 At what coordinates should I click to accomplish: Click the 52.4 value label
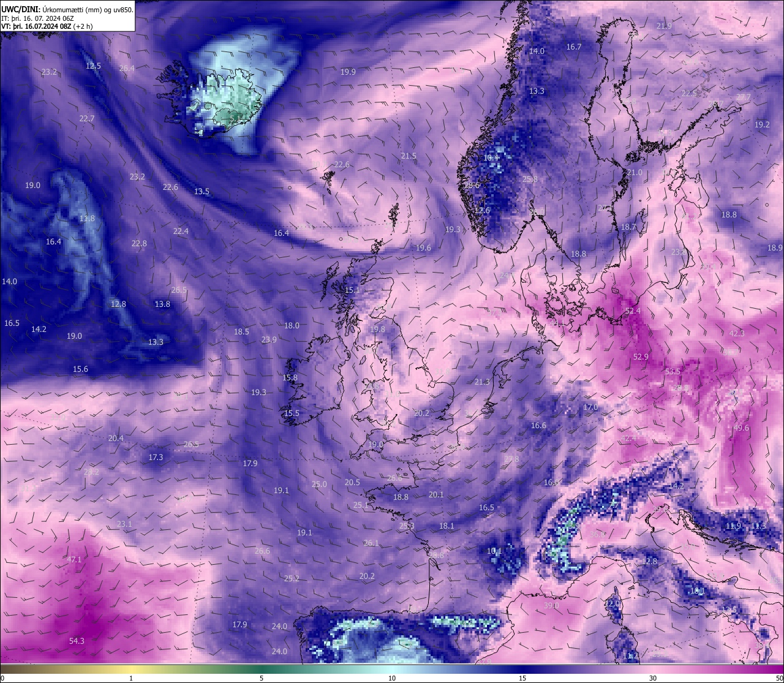tap(633, 311)
